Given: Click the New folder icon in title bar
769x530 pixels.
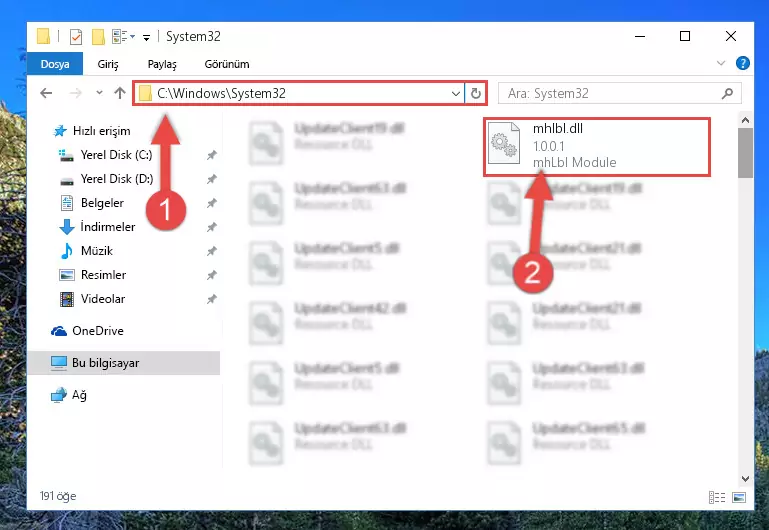Looking at the screenshot, I should pyautogui.click(x=98, y=37).
